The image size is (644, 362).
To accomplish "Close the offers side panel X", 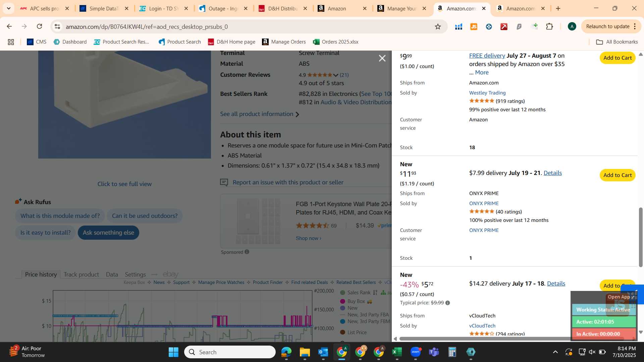I will pyautogui.click(x=382, y=58).
